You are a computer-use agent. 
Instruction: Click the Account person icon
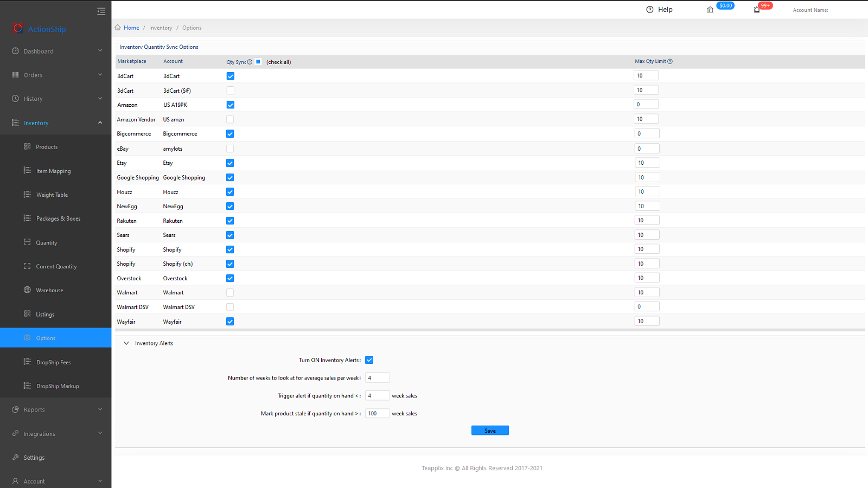pos(15,481)
